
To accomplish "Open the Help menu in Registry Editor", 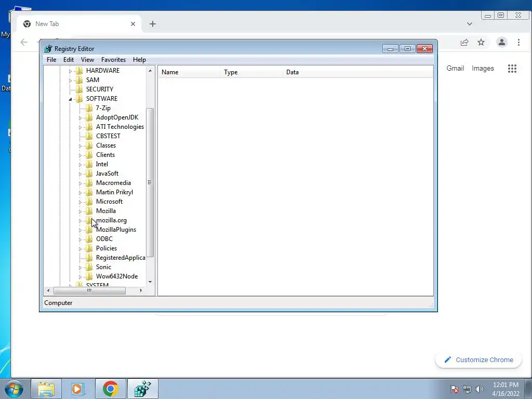I will coord(139,60).
